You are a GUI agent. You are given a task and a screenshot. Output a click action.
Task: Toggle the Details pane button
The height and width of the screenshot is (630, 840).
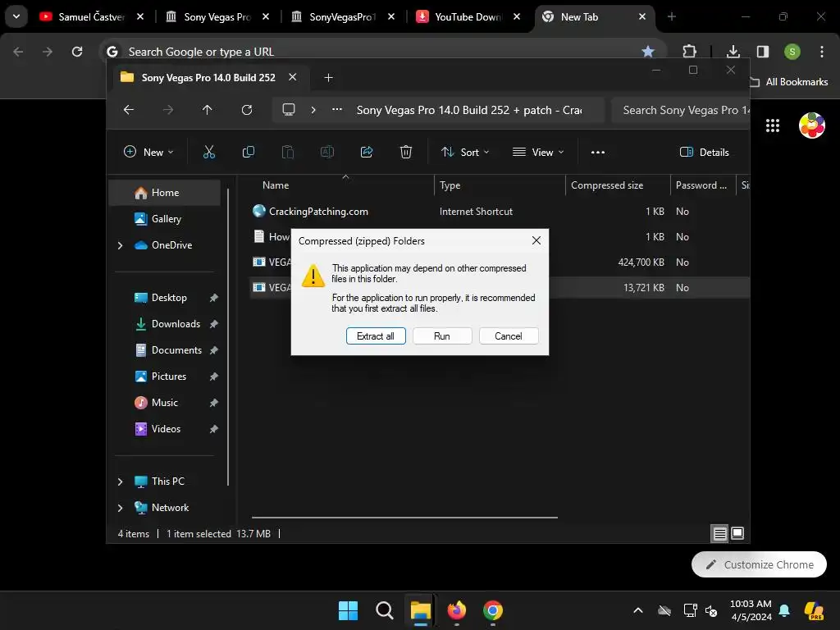click(x=704, y=152)
